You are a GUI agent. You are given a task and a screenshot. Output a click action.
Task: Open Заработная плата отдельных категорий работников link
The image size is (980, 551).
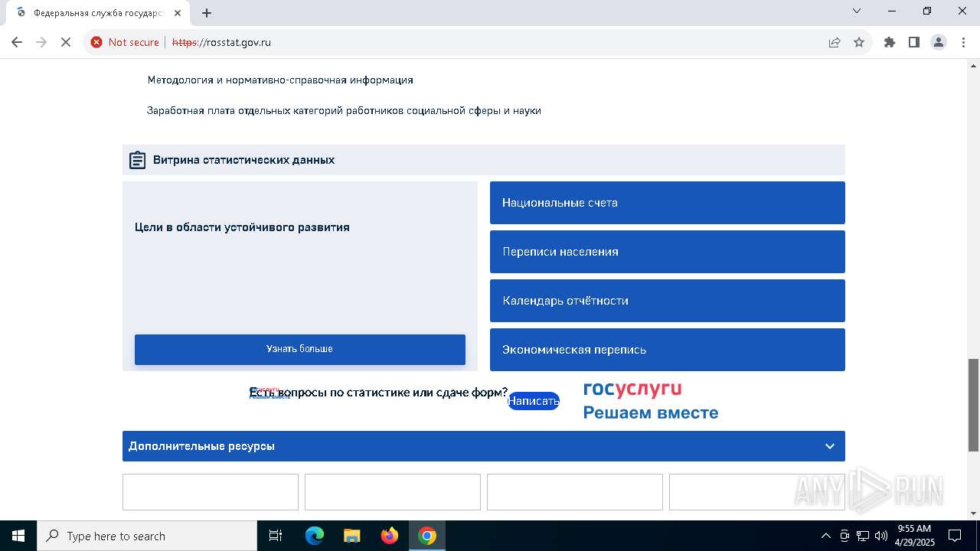tap(344, 110)
